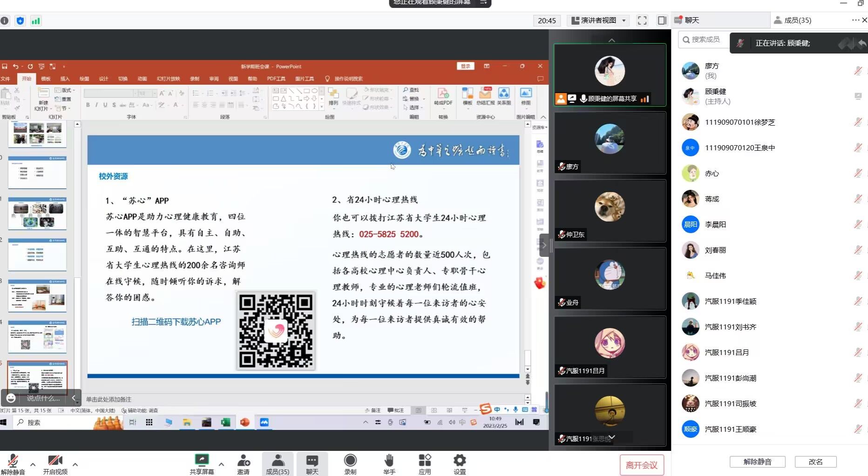The width and height of the screenshot is (868, 476).
Task: Expand audio options arrow beside 解除静音
Action: pyautogui.click(x=33, y=464)
